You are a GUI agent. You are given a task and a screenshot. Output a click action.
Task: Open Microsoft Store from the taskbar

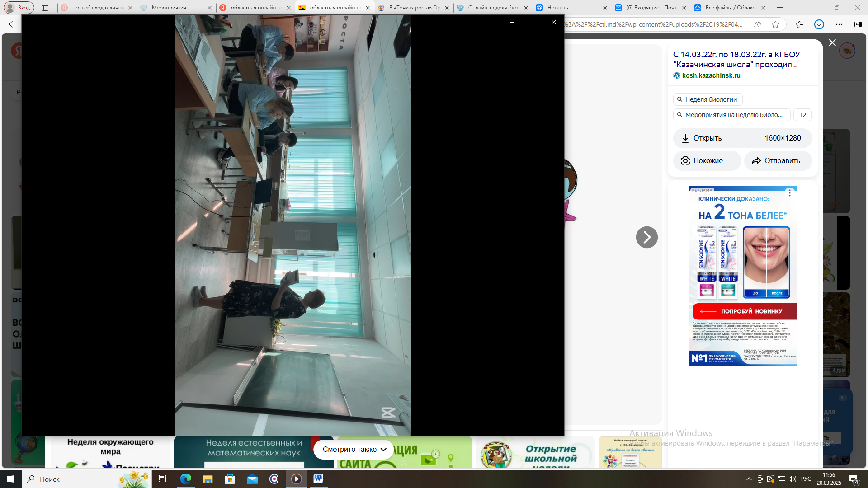pyautogui.click(x=230, y=479)
